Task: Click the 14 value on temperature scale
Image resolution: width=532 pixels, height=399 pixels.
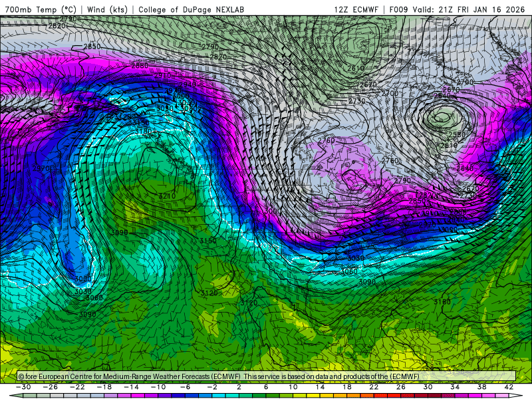Action: click(320, 387)
